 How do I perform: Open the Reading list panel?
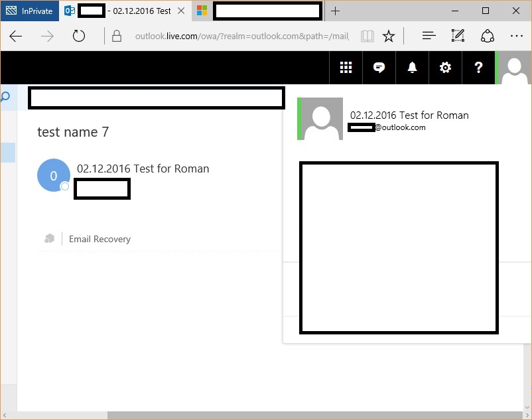[429, 36]
